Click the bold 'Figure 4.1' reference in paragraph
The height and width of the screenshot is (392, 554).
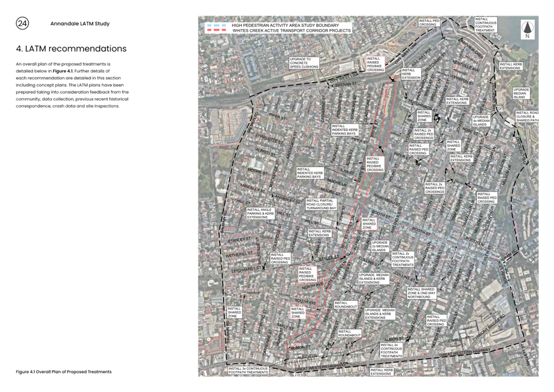(x=63, y=71)
